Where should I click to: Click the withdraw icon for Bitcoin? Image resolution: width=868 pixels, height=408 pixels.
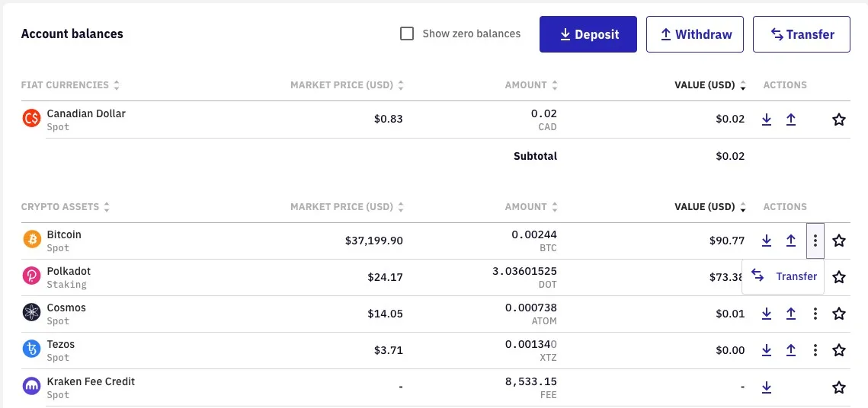[791, 241]
